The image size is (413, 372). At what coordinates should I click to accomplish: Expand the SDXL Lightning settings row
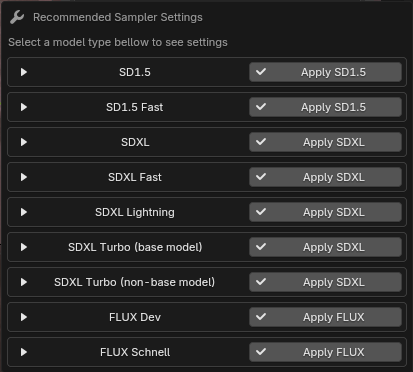[x=24, y=212]
